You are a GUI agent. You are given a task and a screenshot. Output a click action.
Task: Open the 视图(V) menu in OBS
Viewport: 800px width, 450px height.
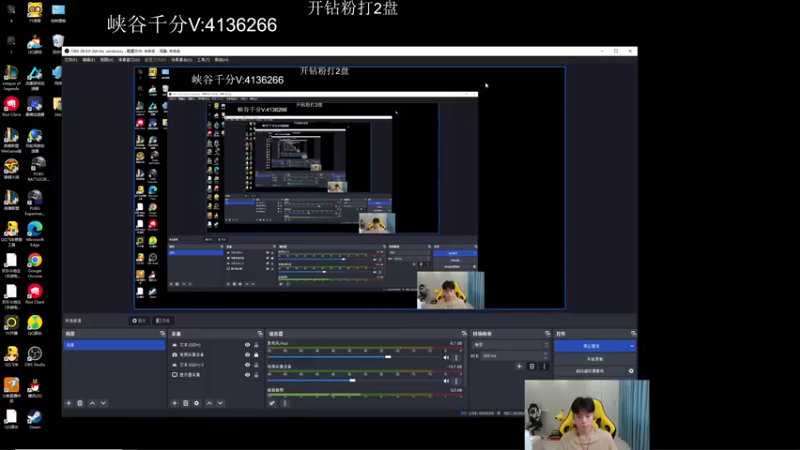pyautogui.click(x=107, y=60)
